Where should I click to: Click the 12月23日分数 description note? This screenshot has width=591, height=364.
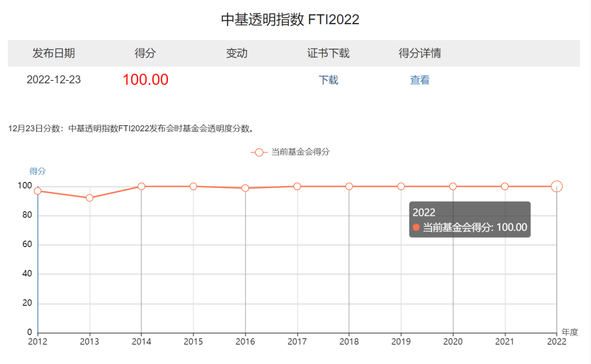(132, 129)
